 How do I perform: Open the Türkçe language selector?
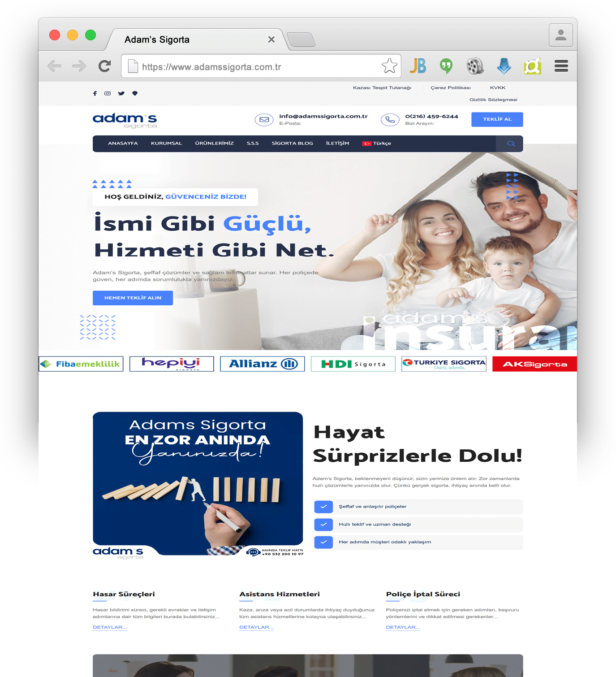tap(376, 143)
